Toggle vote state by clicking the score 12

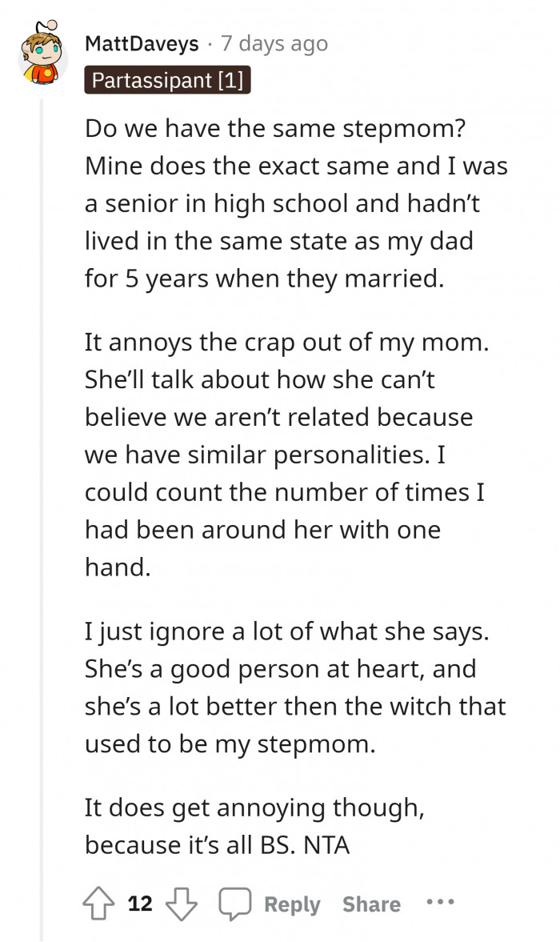point(139,903)
